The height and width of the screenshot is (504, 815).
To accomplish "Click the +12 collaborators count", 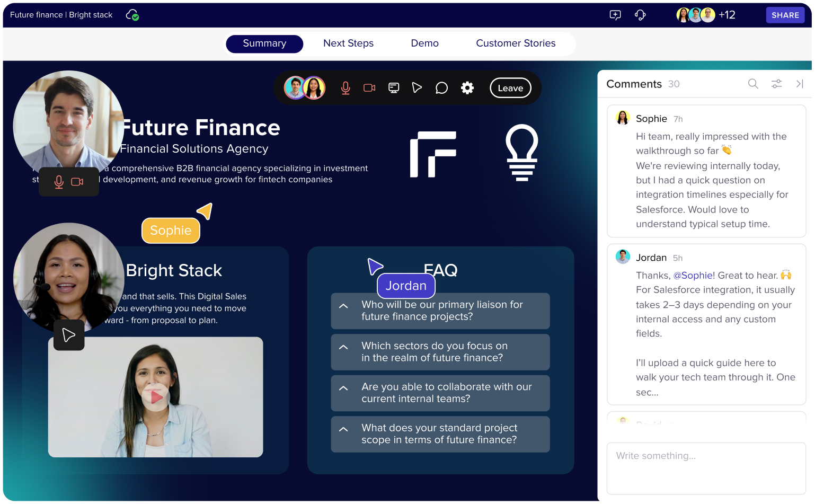I will click(x=727, y=15).
